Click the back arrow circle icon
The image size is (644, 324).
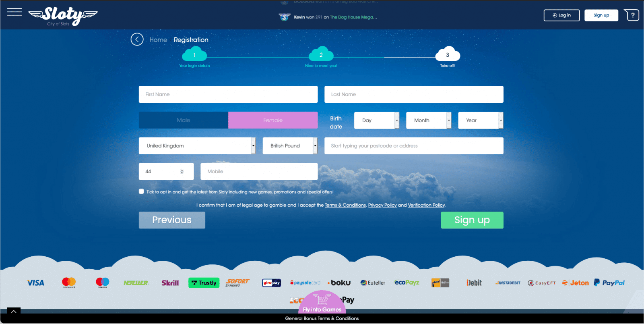(x=137, y=39)
